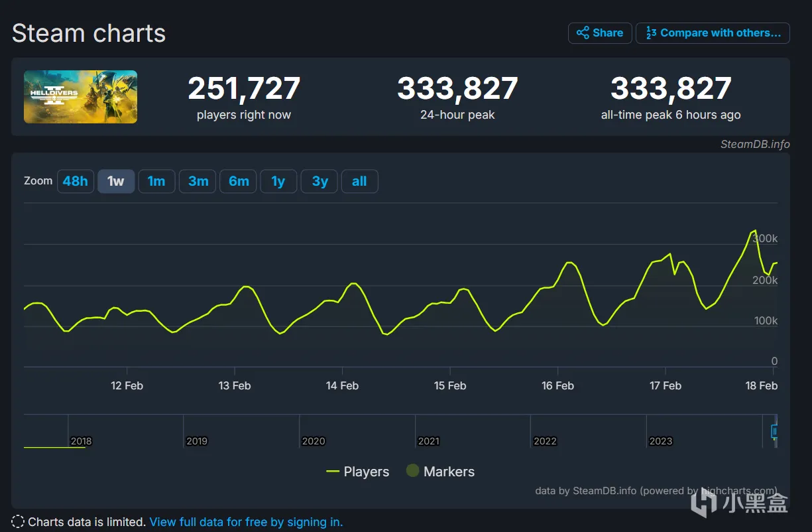Select the 6m zoom option
Image resolution: width=812 pixels, height=532 pixels.
pyautogui.click(x=239, y=181)
